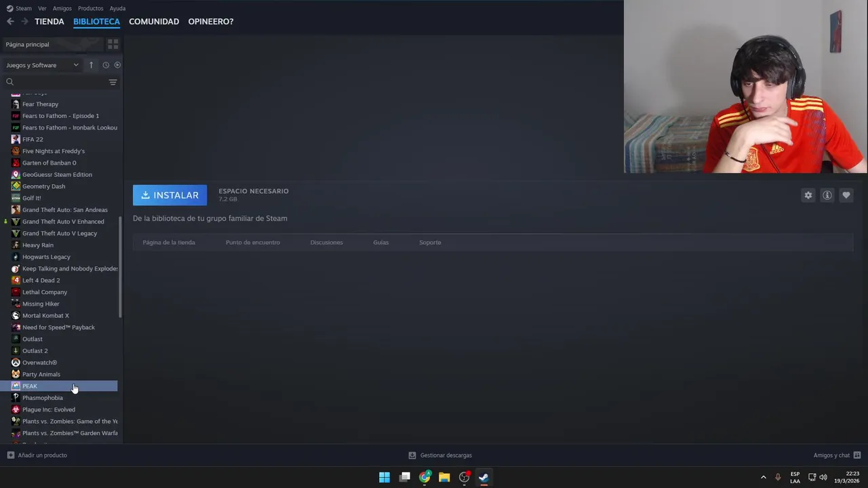Image resolution: width=868 pixels, height=488 pixels.
Task: Toggle ready-to-play filter icon
Action: click(x=117, y=65)
